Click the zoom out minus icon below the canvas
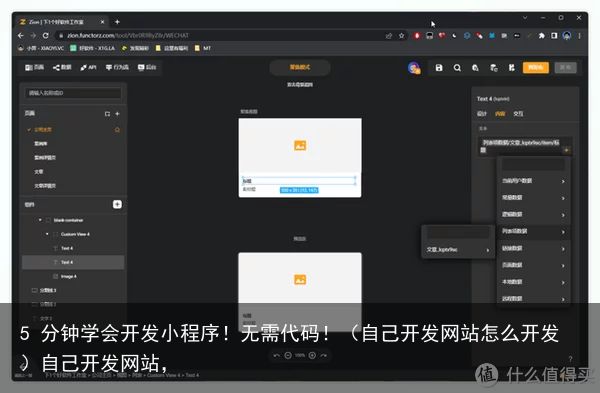600x393 pixels. point(288,355)
